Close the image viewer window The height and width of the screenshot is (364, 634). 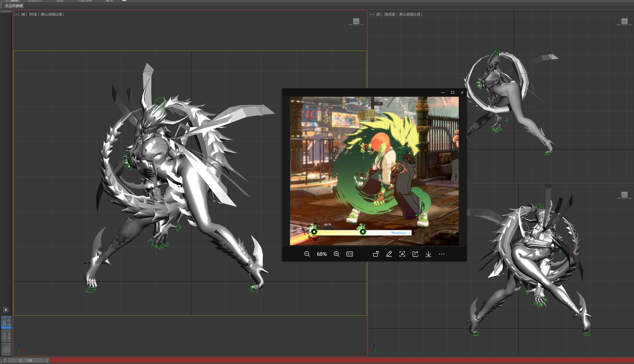[x=462, y=92]
